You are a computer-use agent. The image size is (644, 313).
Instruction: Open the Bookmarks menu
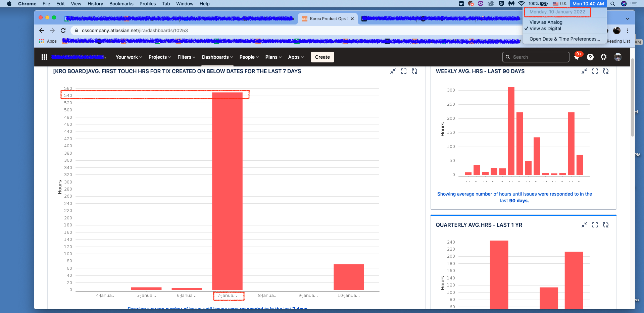tap(121, 4)
